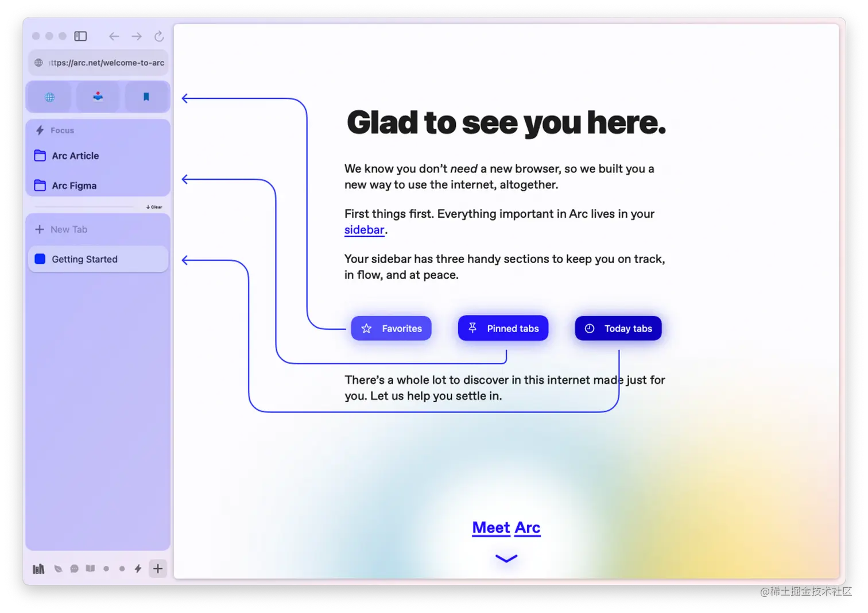The height and width of the screenshot is (613, 868).
Task: Click the blue favicon of Getting Started
Action: 40,259
